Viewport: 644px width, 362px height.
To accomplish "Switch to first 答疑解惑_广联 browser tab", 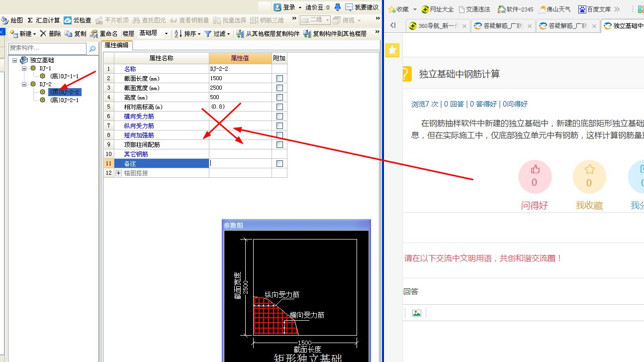I will coord(503,26).
